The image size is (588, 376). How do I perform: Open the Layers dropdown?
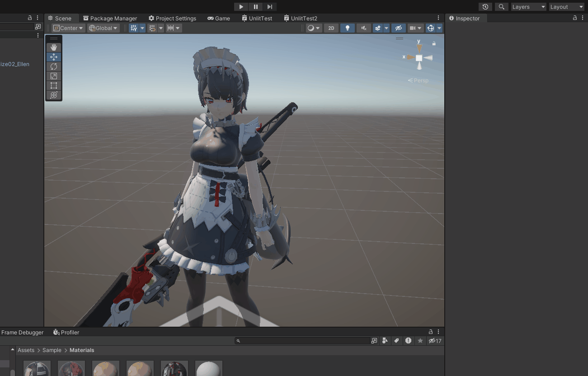[528, 7]
